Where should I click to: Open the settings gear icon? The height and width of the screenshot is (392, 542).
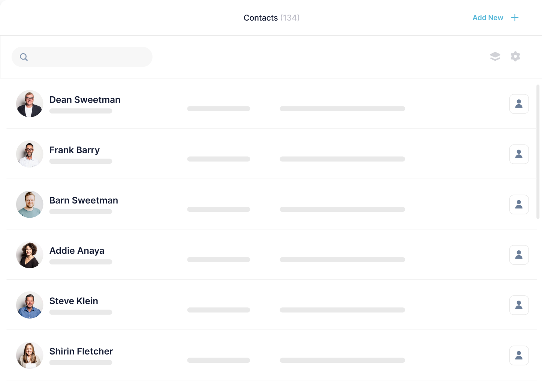click(x=515, y=57)
